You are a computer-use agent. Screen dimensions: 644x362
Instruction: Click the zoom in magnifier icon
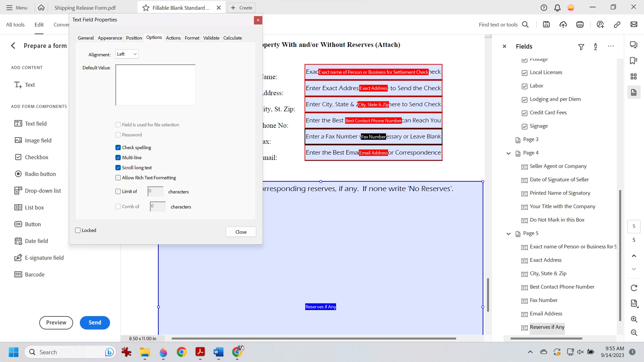pyautogui.click(x=634, y=319)
